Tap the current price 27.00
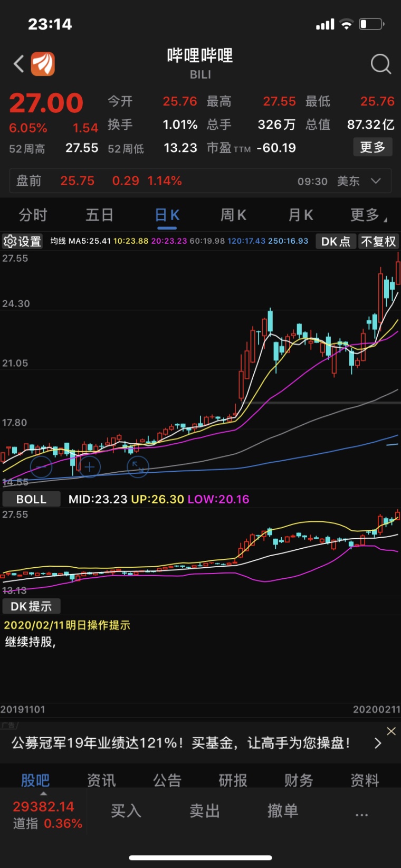The width and height of the screenshot is (401, 868). [46, 103]
